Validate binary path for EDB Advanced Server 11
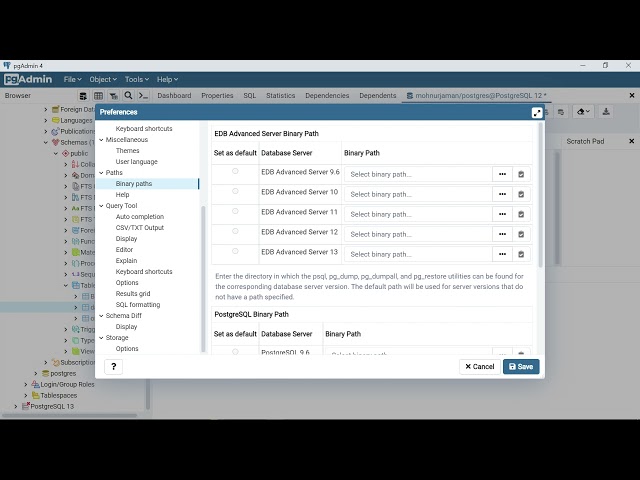 (521, 214)
